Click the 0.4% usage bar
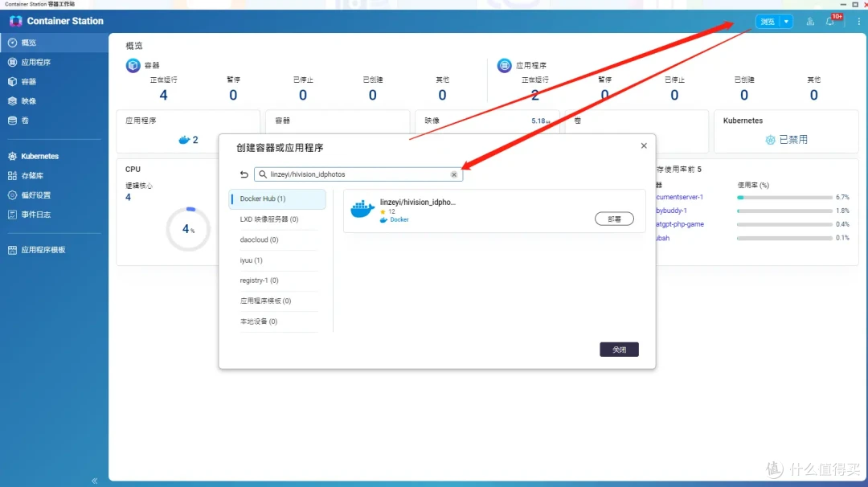Screen dimensions: 868x487 (x=784, y=225)
